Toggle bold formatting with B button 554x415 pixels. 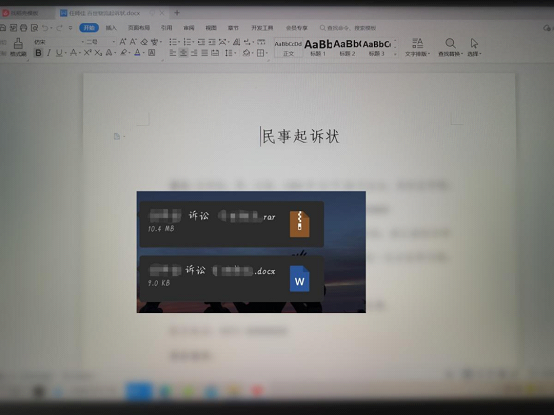[38, 53]
